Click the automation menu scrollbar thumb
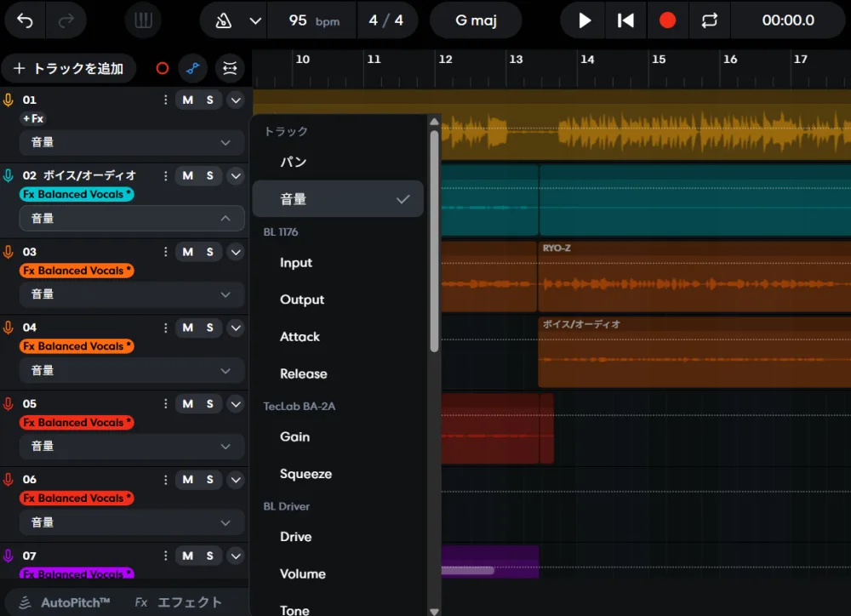Image resolution: width=851 pixels, height=616 pixels. pos(434,241)
